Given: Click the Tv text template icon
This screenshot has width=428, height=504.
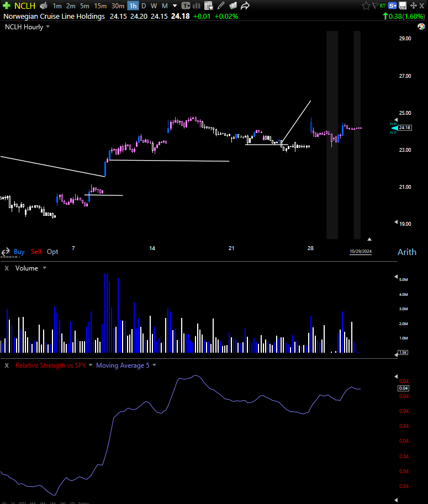Looking at the screenshot, I should tap(186, 6).
